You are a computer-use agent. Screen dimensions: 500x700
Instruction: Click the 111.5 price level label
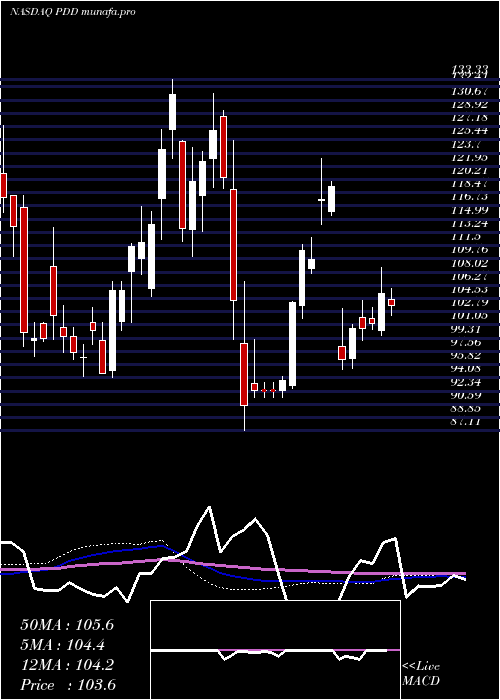point(467,236)
